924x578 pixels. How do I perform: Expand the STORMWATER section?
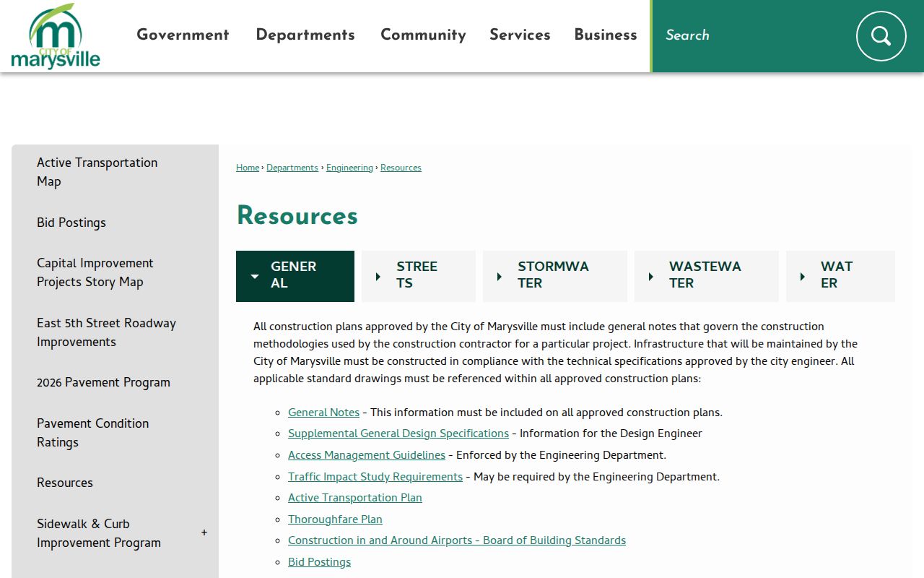point(555,276)
